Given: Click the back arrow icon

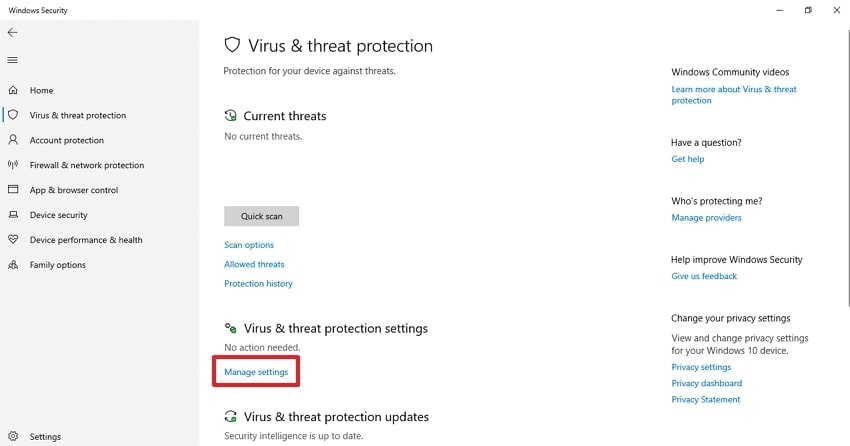Looking at the screenshot, I should [x=13, y=32].
